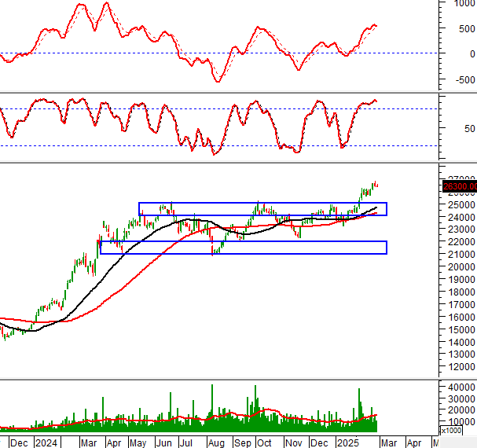Image resolution: width=477 pixels, height=448 pixels.
Task: Click the Sep label on the date axis
Action: point(240,442)
